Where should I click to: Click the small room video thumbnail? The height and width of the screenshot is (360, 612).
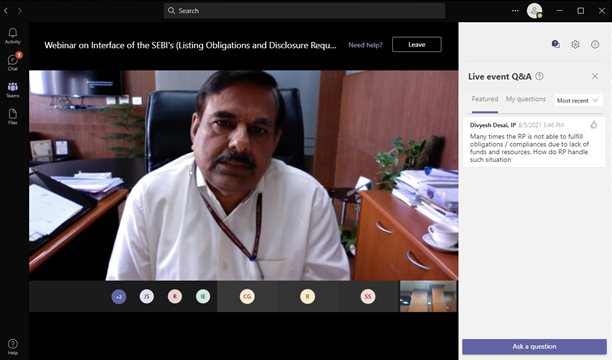tap(428, 296)
